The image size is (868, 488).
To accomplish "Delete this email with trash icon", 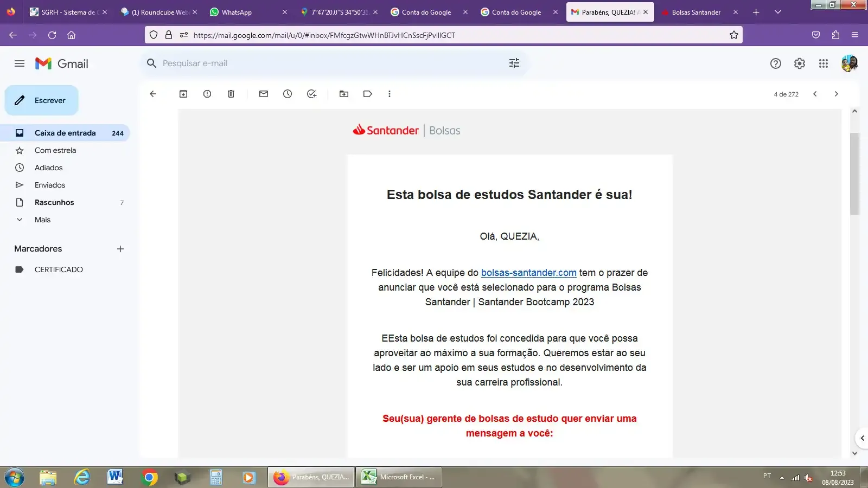I will click(231, 94).
